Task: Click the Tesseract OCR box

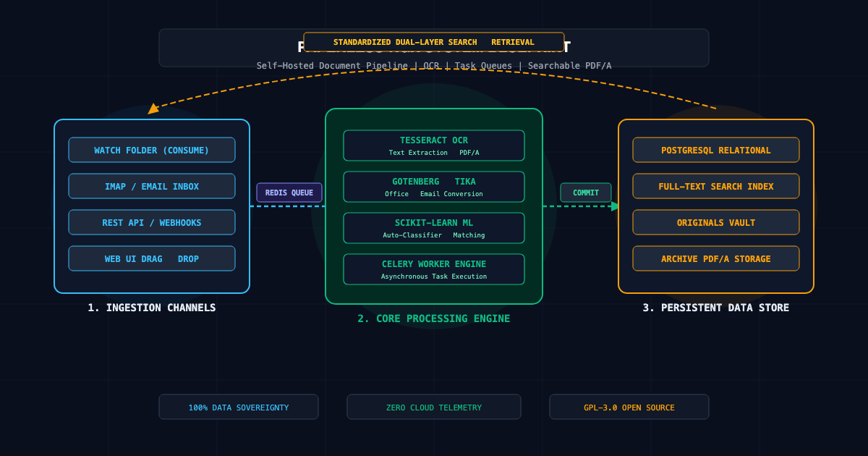Action: click(434, 145)
